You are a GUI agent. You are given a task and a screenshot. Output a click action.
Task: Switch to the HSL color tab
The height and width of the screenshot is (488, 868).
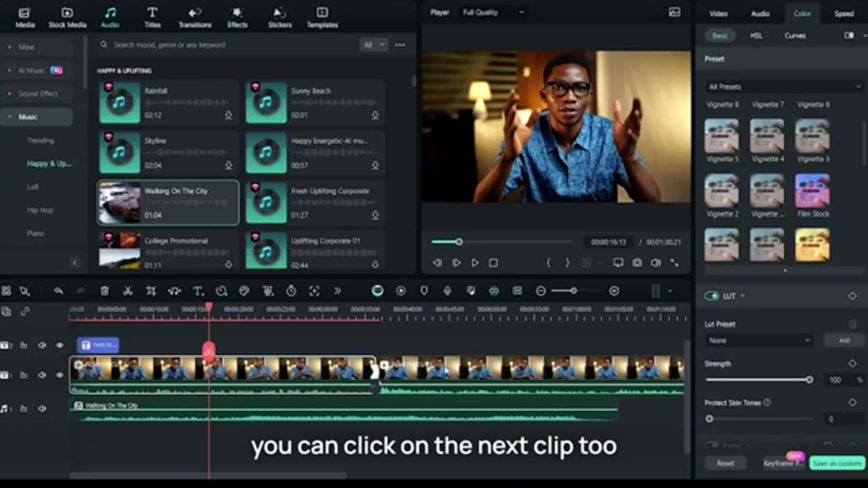(755, 35)
